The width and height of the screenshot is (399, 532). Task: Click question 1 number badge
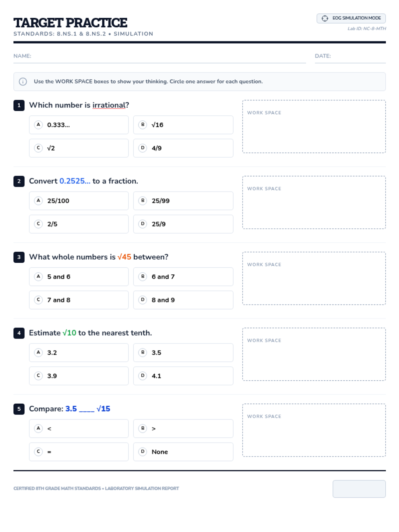19,105
